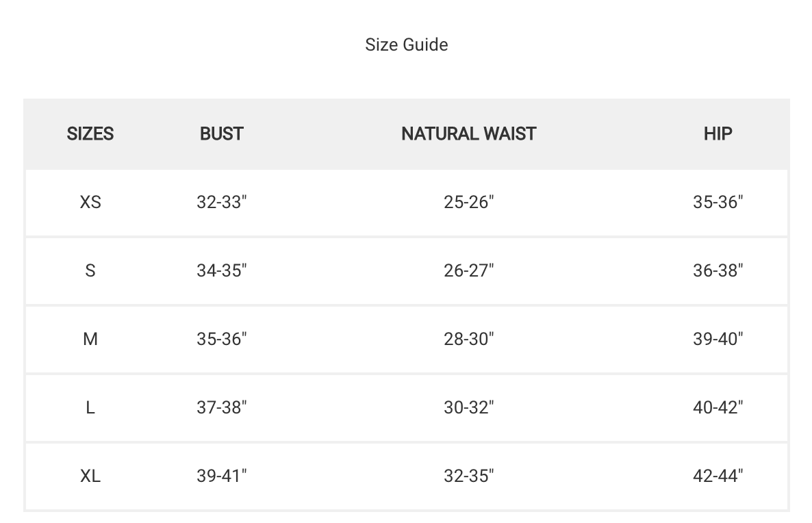Click the 36-38" hip measurement
812x523 pixels.
pyautogui.click(x=718, y=270)
